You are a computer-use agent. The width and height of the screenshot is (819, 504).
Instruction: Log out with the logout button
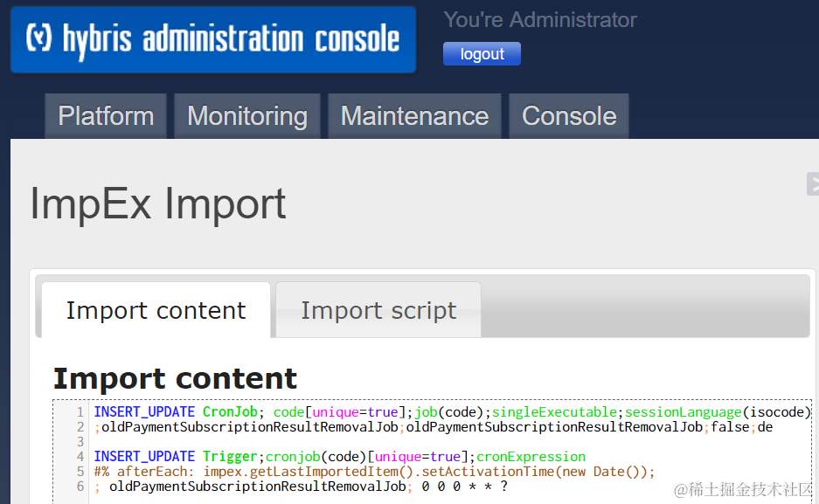[482, 54]
